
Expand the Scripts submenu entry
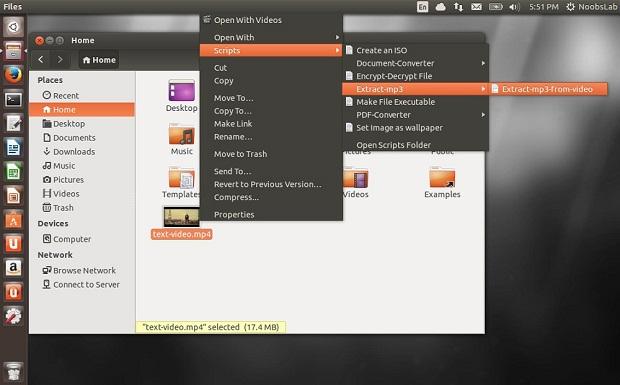point(271,50)
